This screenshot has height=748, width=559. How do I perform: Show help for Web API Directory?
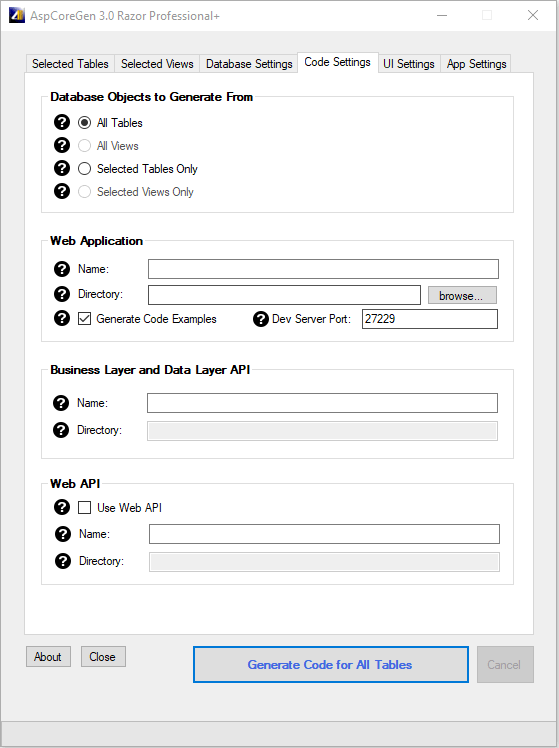pyautogui.click(x=62, y=561)
